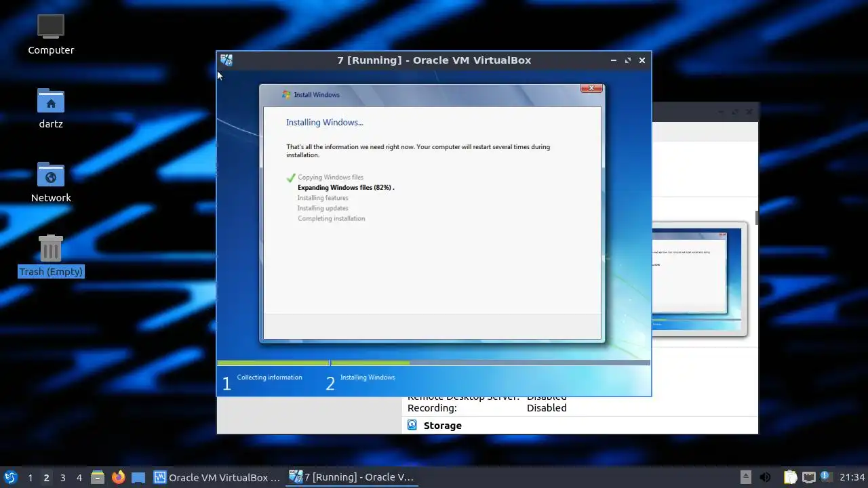Screen dimensions: 868x488
Task: Open the volume control tray icon
Action: tap(766, 477)
